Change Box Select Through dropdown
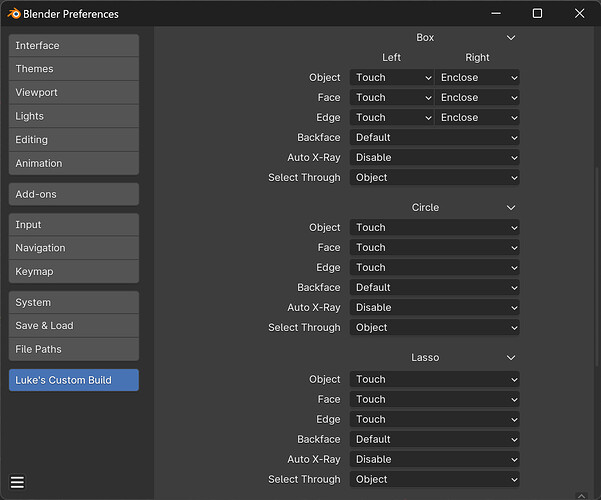This screenshot has height=500, width=601. [x=435, y=178]
